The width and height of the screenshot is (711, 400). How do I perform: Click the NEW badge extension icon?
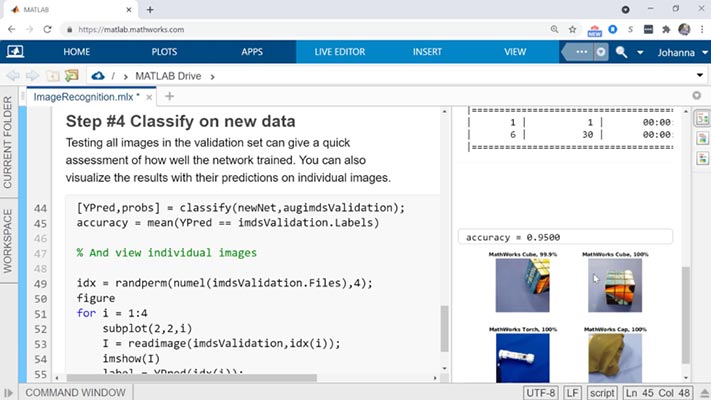(594, 31)
